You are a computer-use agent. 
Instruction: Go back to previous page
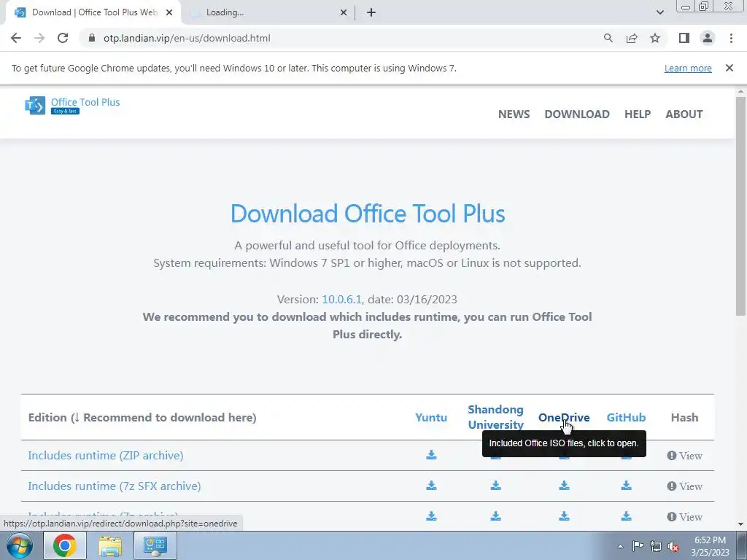(x=16, y=38)
